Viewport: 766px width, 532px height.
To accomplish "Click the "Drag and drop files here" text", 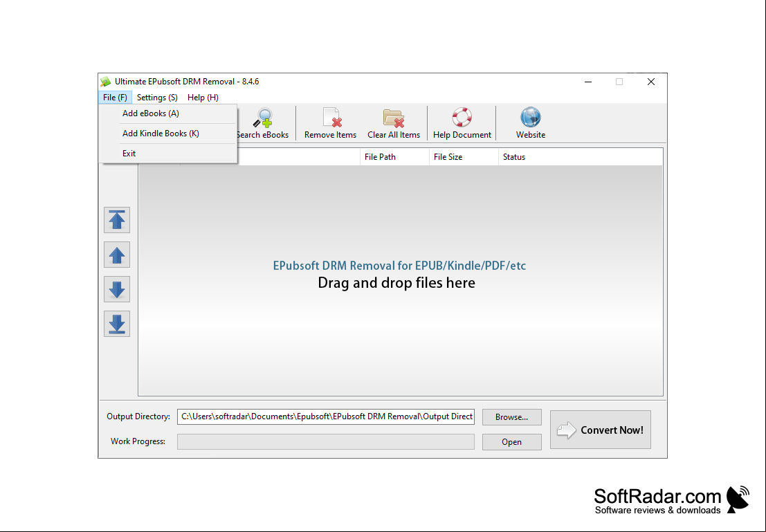I will click(x=396, y=283).
